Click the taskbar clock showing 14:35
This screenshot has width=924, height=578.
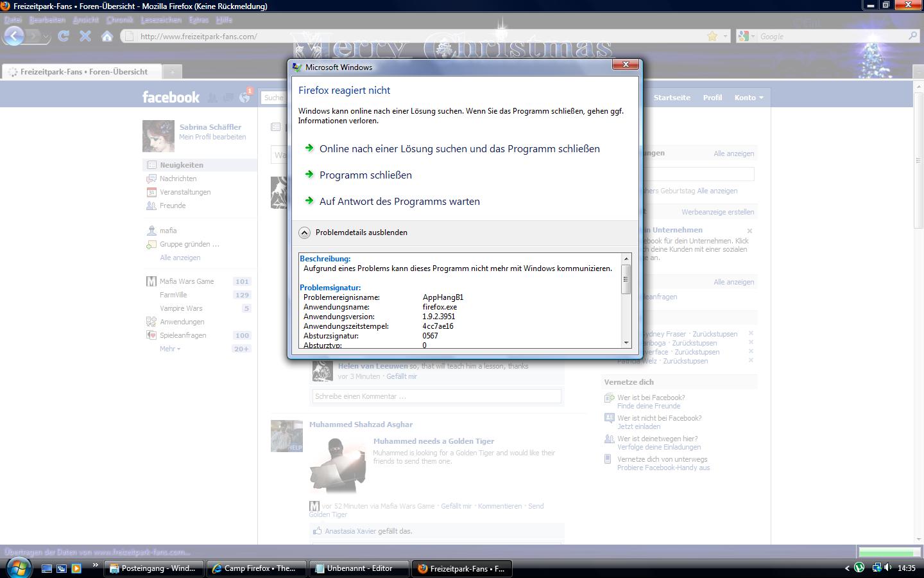coord(907,568)
